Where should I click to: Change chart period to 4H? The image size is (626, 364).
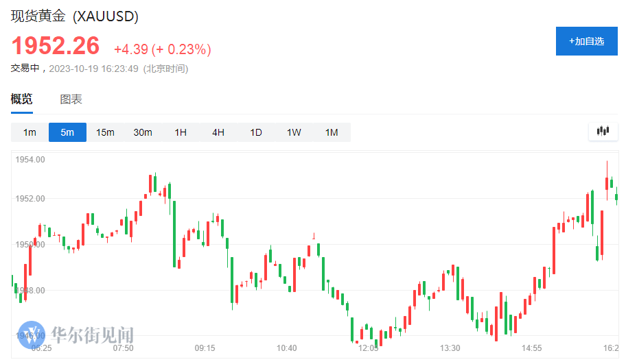coord(218,132)
